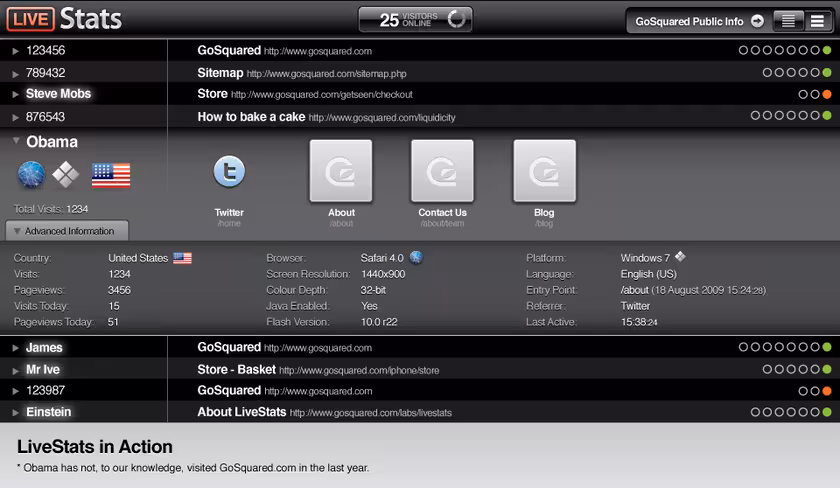Collapse the Advanced Information tab
Screen dimensions: 840x488
click(x=67, y=231)
